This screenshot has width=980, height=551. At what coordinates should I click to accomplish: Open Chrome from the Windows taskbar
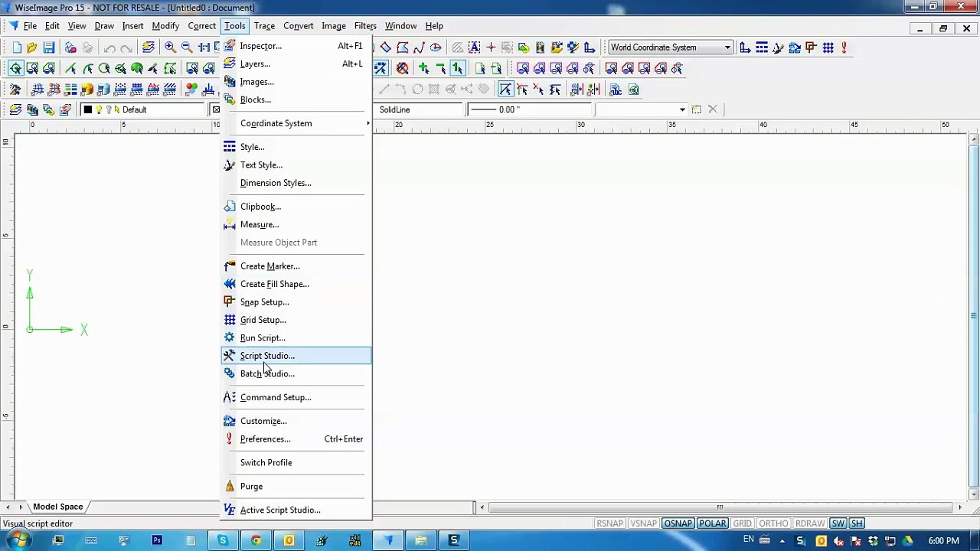(x=256, y=541)
